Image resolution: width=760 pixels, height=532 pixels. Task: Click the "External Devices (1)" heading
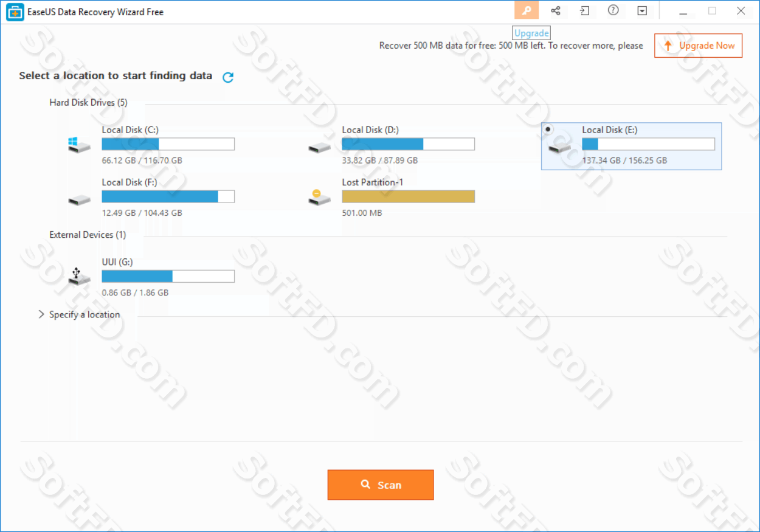point(88,234)
